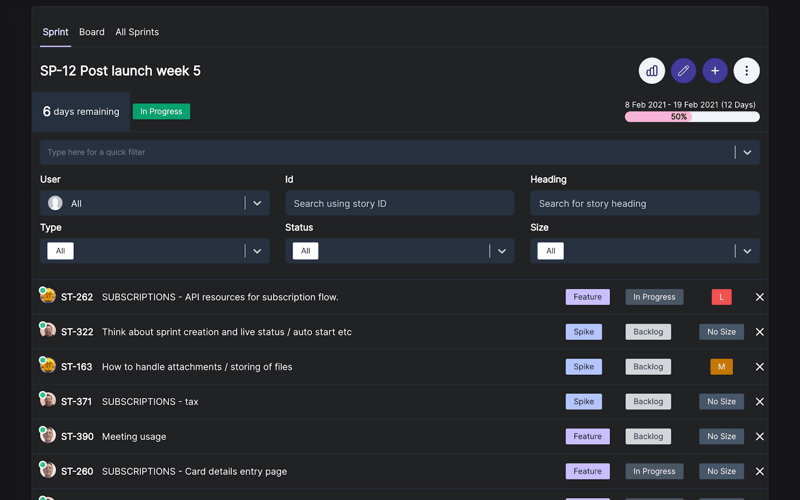Click the Feature tag on ST-390
Screen dimensions: 800x500
pyautogui.click(x=587, y=436)
